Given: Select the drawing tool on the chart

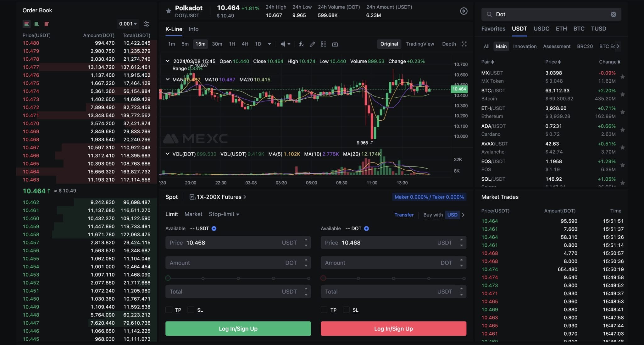Looking at the screenshot, I should coord(312,44).
